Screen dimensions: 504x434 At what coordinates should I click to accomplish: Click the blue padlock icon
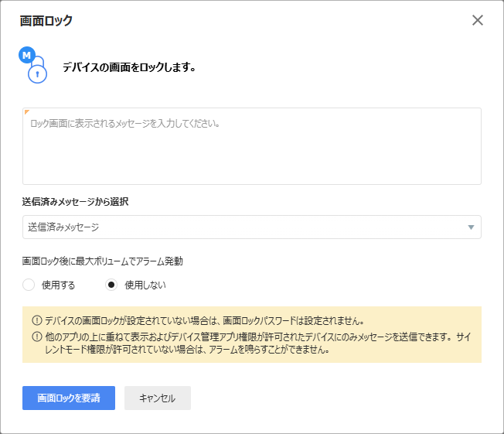37,70
